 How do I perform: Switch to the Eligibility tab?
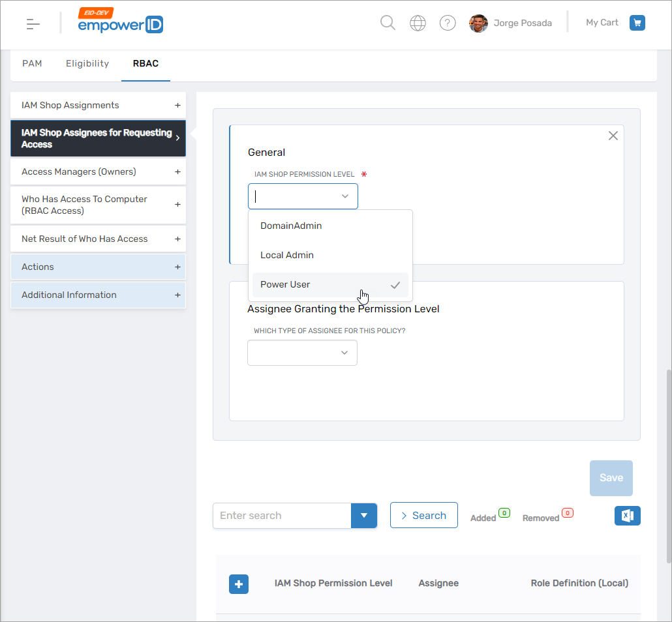87,63
